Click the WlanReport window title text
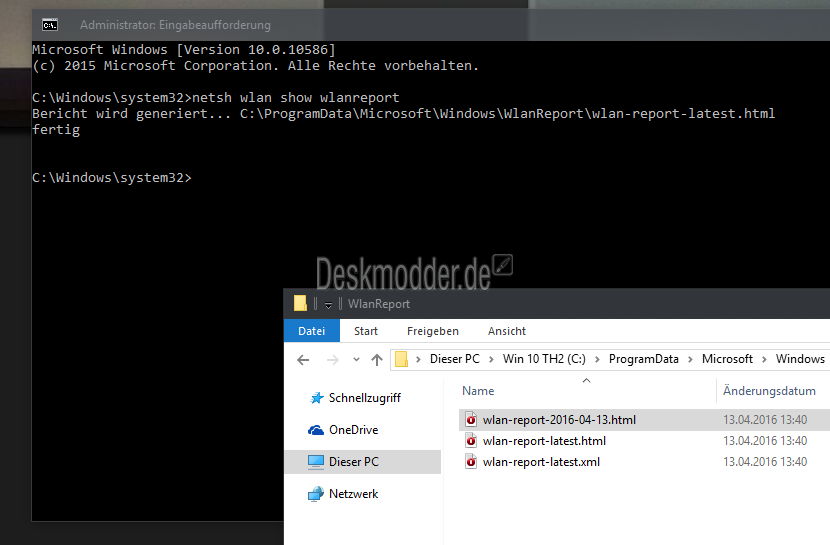 [379, 304]
